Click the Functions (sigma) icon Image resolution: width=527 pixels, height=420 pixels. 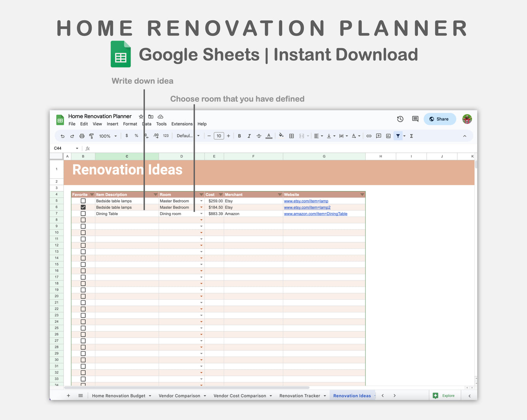[411, 136]
